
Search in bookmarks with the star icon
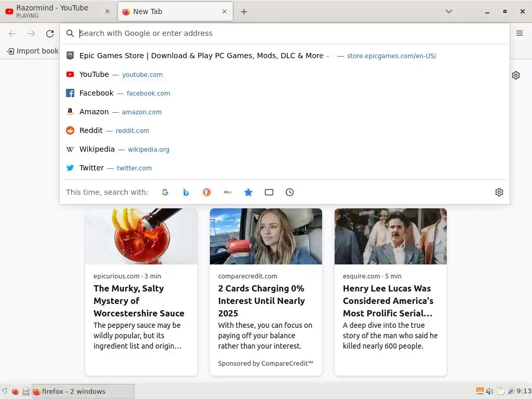coord(248,192)
